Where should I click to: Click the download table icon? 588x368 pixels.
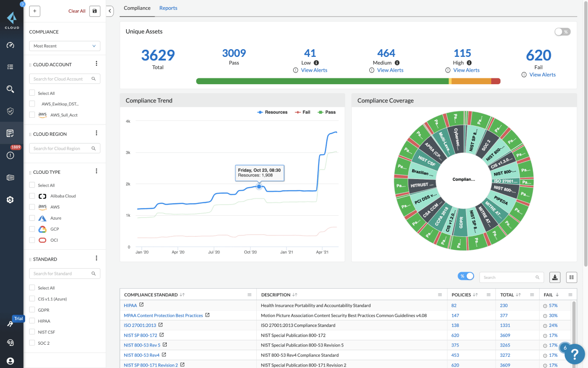(x=555, y=278)
